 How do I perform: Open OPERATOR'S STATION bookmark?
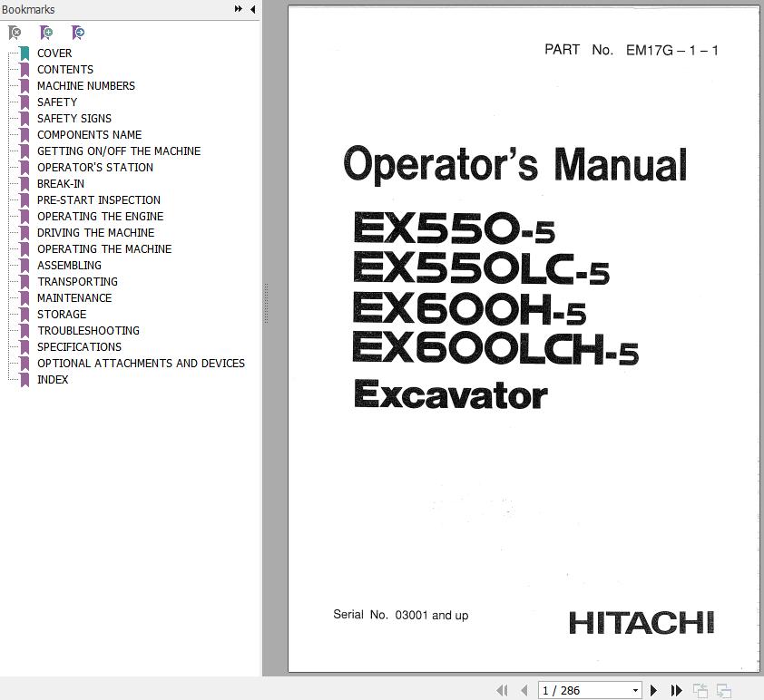(x=95, y=168)
